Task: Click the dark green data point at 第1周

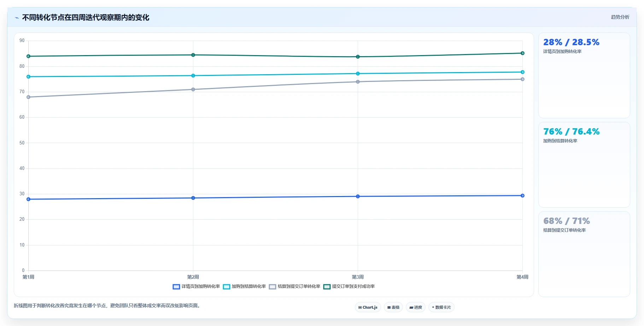Action: pos(28,56)
